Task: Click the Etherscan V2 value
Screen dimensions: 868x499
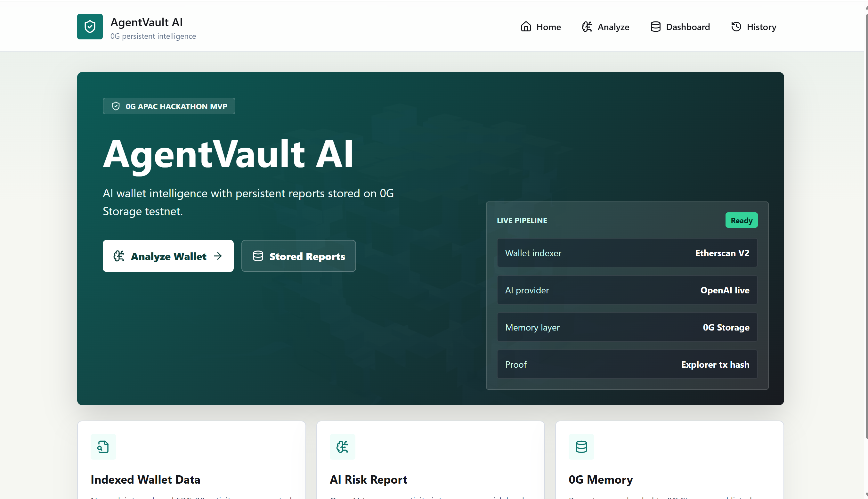Action: pos(722,253)
